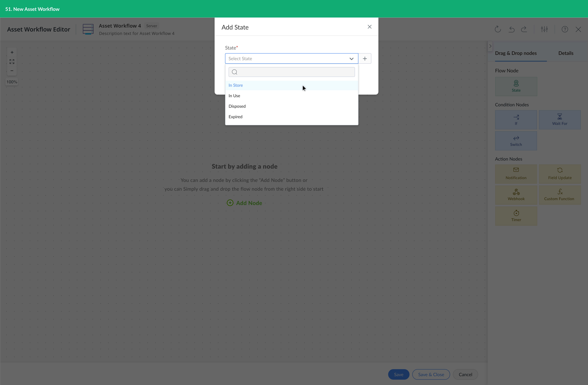The height and width of the screenshot is (385, 588).
Task: Pick the Disposed state option
Action: pos(292,106)
